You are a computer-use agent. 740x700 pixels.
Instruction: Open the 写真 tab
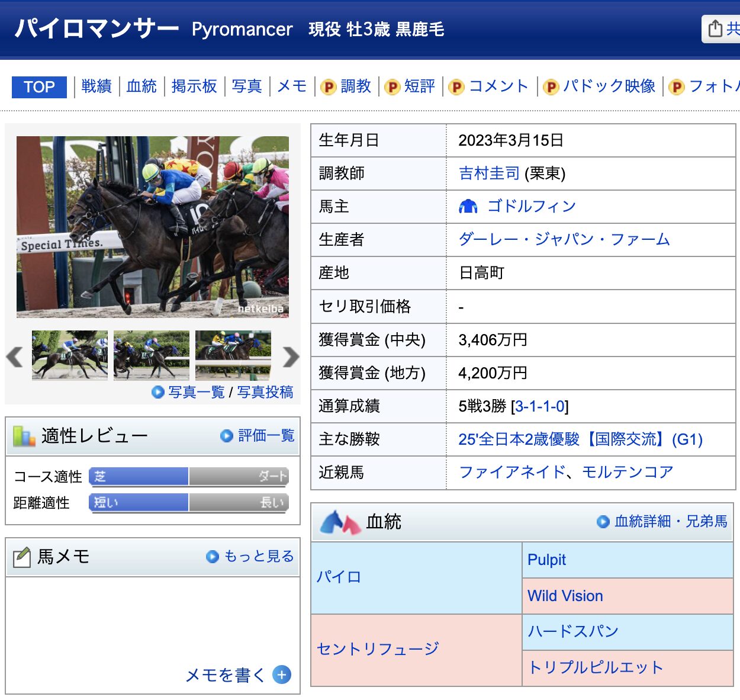[247, 86]
